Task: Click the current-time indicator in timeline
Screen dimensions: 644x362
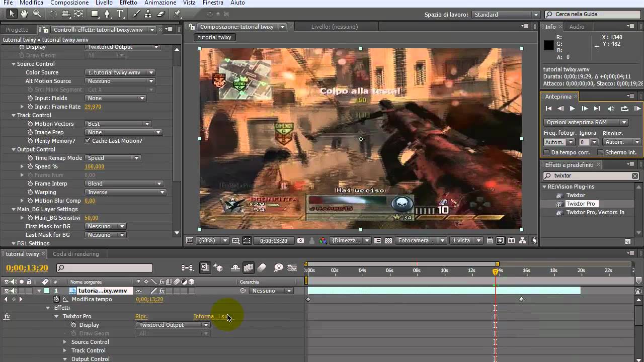Action: tap(496, 271)
